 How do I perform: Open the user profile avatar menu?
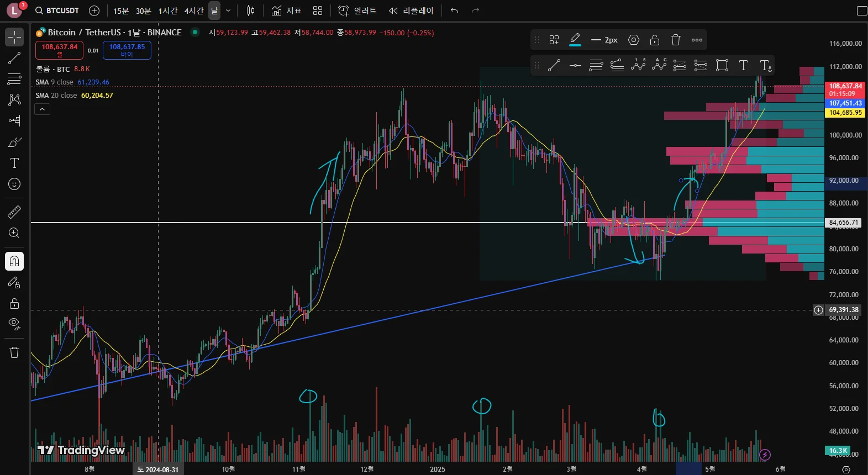pos(14,10)
